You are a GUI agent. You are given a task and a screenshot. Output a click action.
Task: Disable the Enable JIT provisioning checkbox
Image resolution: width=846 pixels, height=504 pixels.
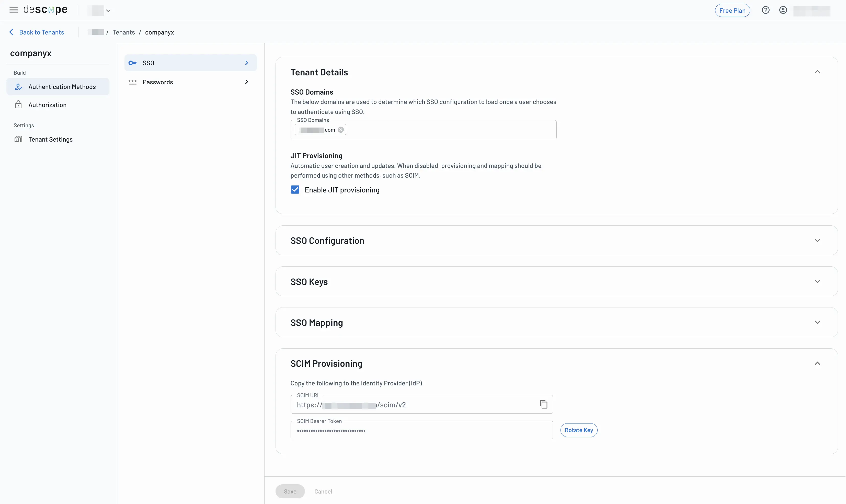[x=295, y=189]
